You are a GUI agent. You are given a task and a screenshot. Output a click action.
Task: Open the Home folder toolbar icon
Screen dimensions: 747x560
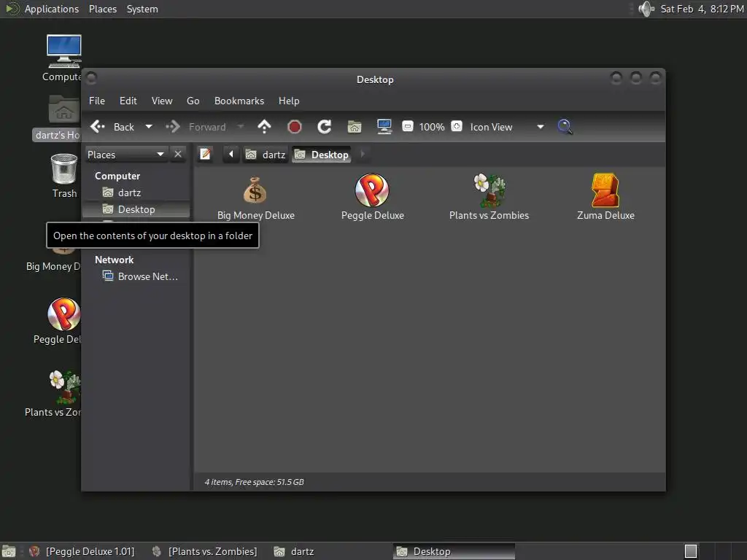355,127
